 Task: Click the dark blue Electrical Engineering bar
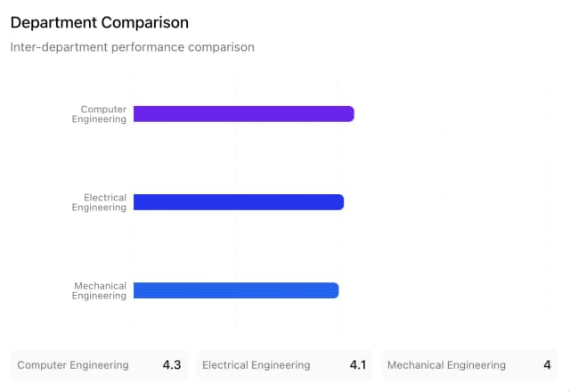click(238, 202)
